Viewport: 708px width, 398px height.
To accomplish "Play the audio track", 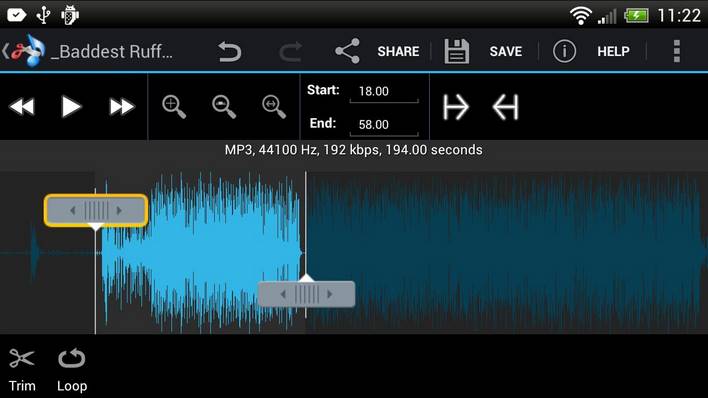I will 71,107.
